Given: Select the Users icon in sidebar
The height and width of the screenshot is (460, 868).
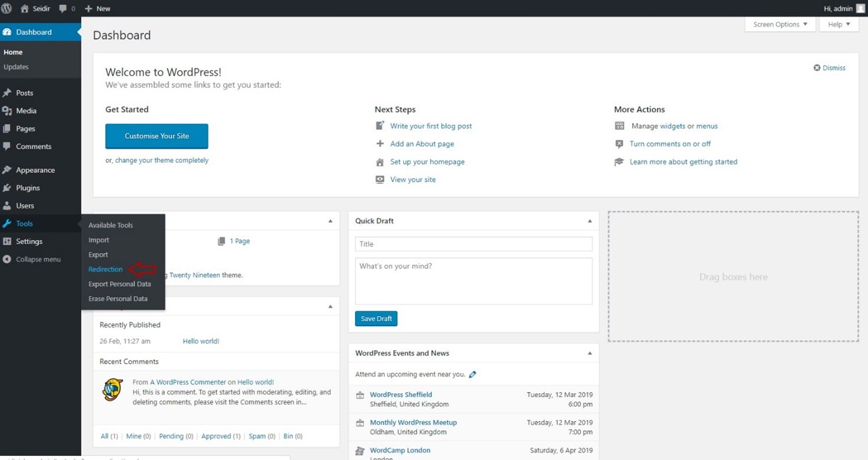Looking at the screenshot, I should coord(7,206).
